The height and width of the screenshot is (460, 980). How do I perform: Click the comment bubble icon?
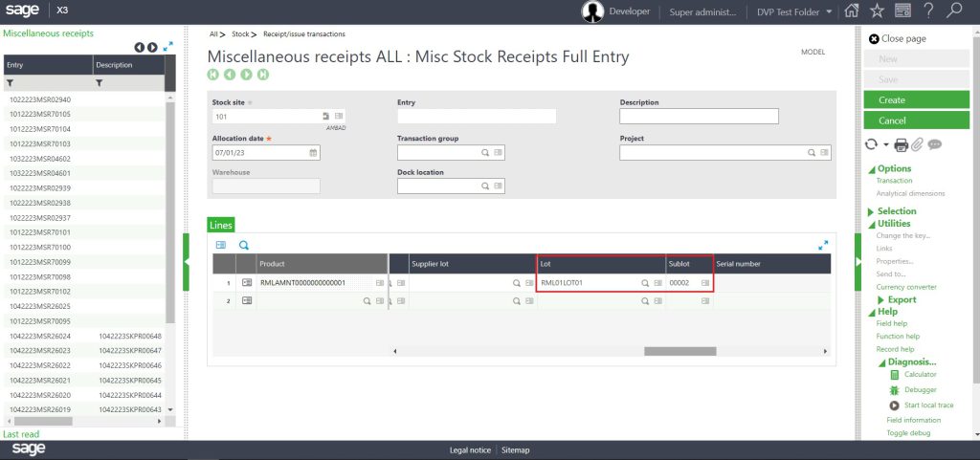934,144
